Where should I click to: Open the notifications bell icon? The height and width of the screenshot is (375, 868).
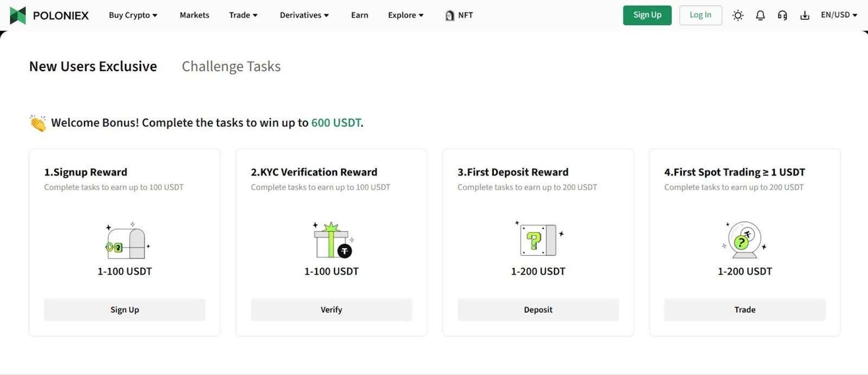(x=760, y=15)
